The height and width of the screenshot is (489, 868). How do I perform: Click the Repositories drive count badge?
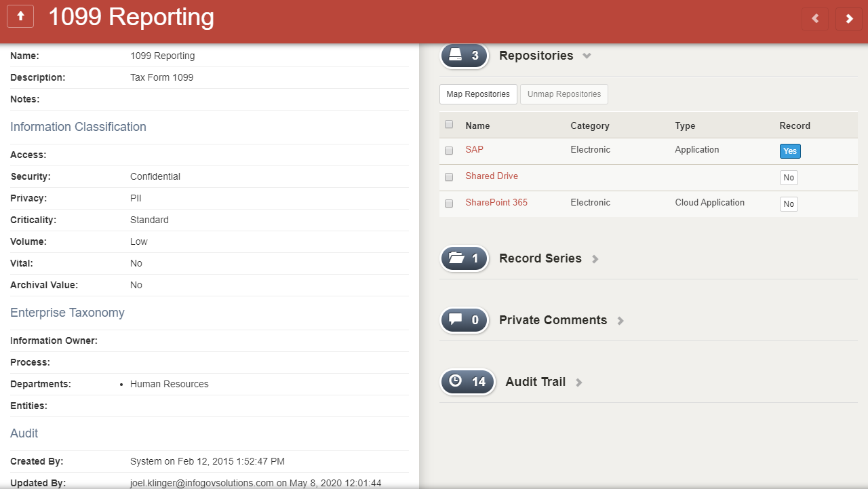[x=465, y=56]
